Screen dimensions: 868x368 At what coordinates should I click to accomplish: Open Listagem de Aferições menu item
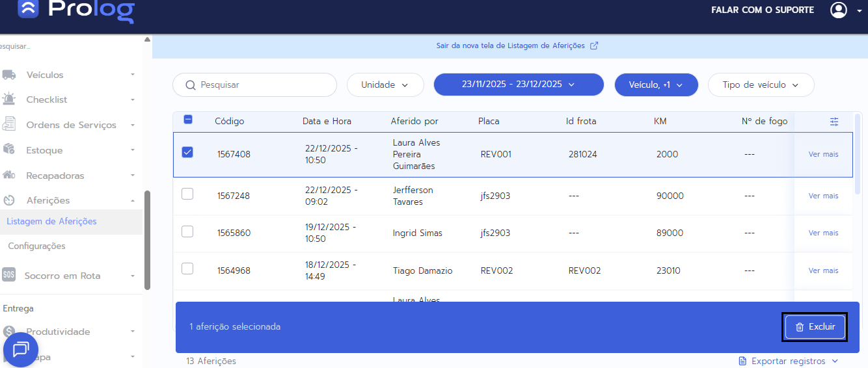tap(51, 222)
